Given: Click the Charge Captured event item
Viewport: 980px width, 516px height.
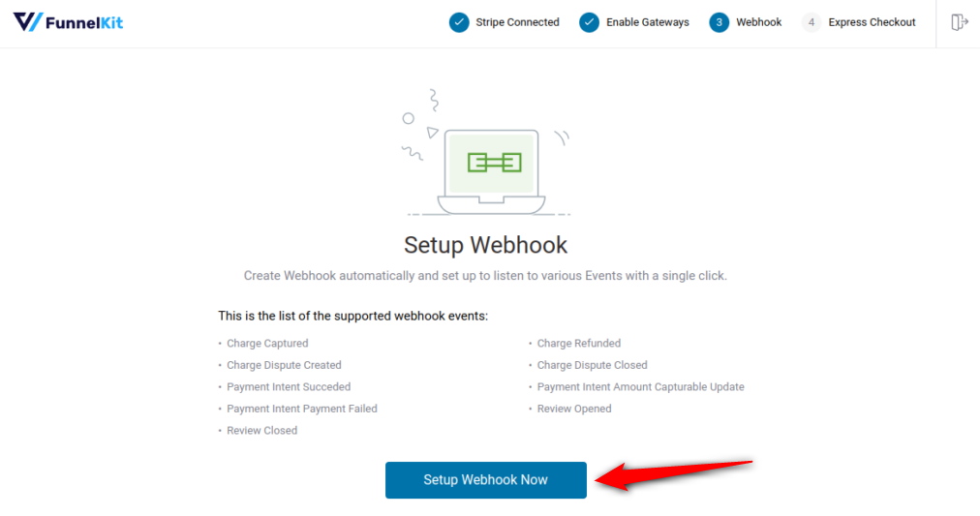Looking at the screenshot, I should (267, 343).
